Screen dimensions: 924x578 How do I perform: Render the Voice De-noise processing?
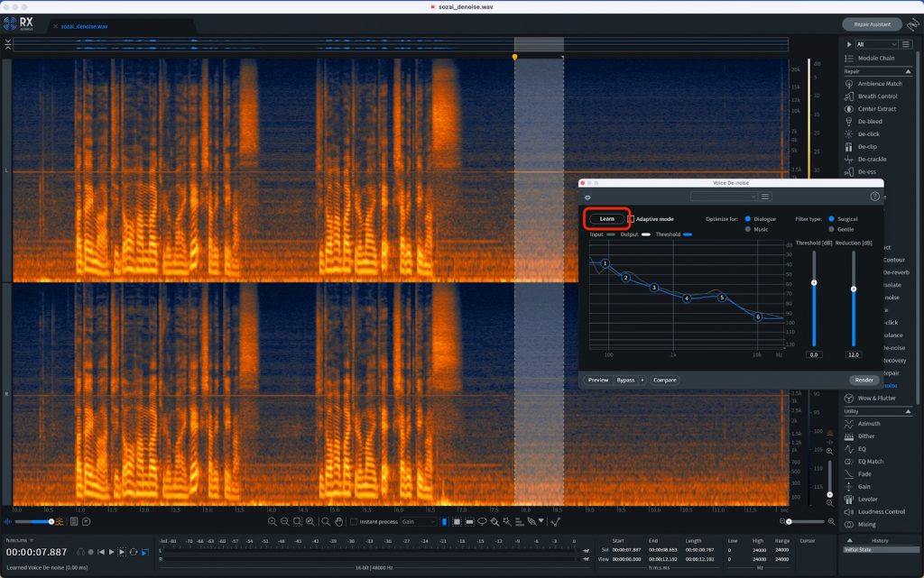[x=864, y=380]
